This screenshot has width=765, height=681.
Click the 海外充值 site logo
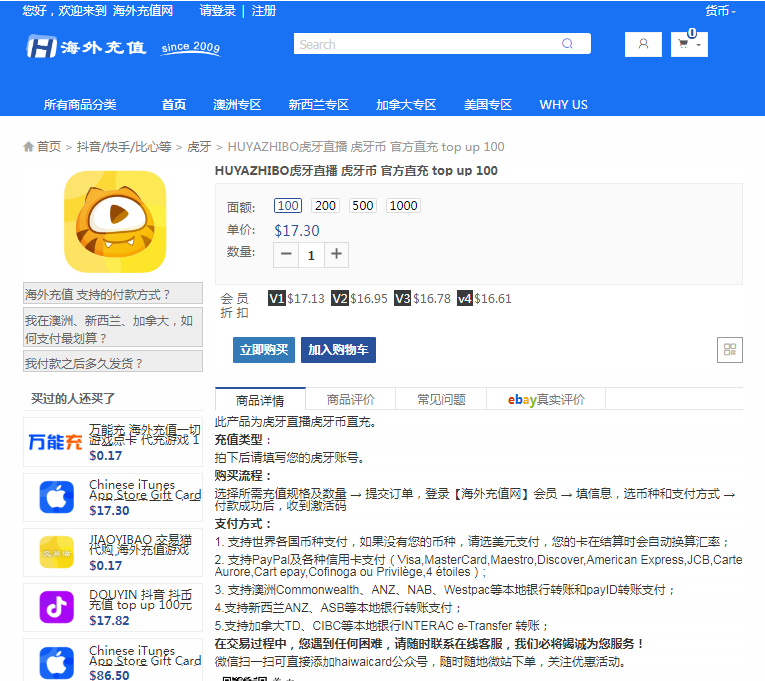(87, 47)
